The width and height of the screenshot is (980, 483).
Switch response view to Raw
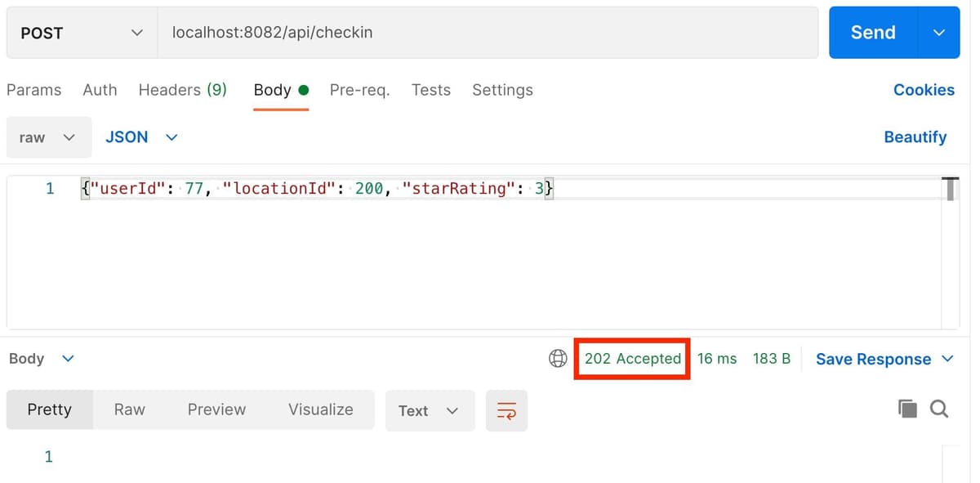tap(129, 409)
